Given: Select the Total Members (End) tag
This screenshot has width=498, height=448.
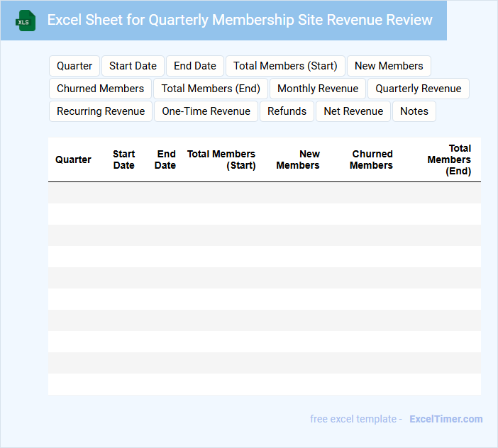Looking at the screenshot, I should pos(211,89).
